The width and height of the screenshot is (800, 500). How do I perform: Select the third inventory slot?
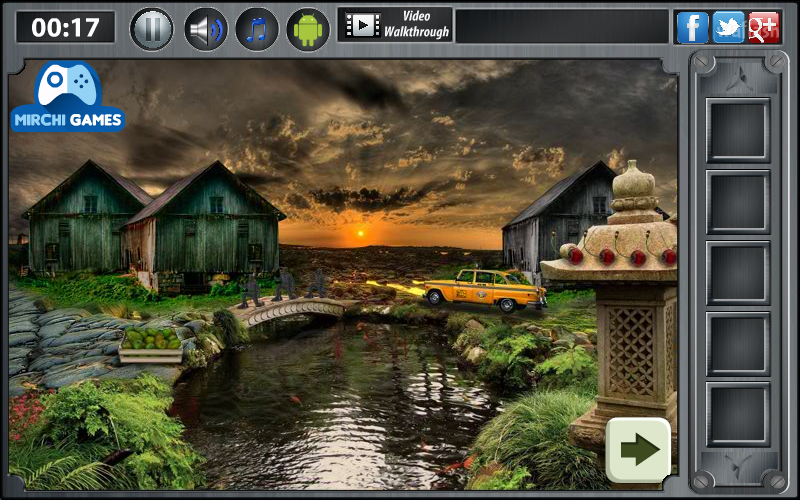pyautogui.click(x=738, y=272)
